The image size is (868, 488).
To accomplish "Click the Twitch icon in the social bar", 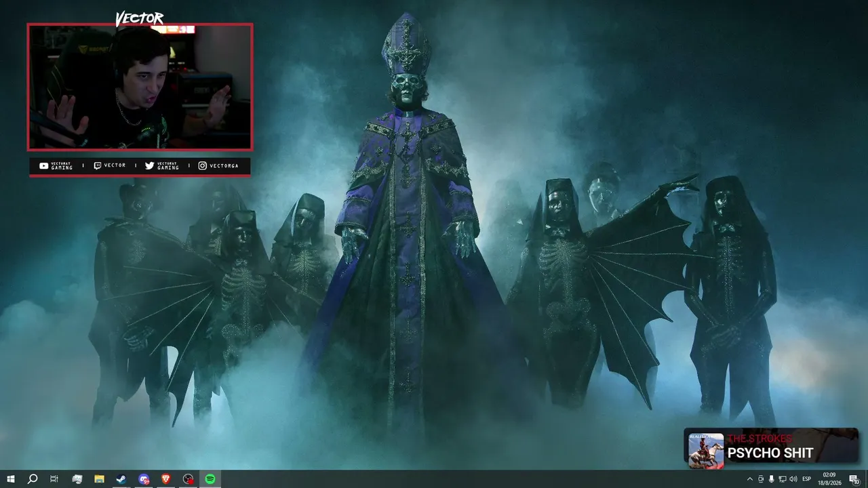I will (x=97, y=166).
